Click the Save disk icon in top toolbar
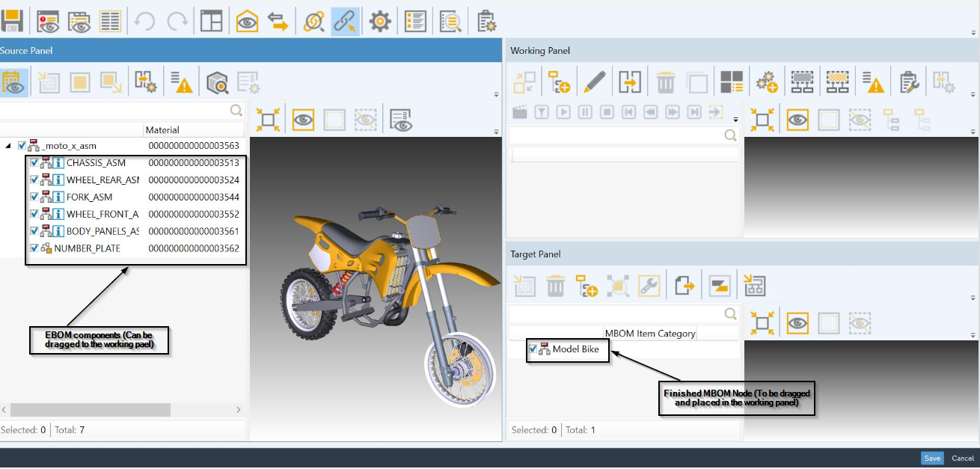 (13, 21)
